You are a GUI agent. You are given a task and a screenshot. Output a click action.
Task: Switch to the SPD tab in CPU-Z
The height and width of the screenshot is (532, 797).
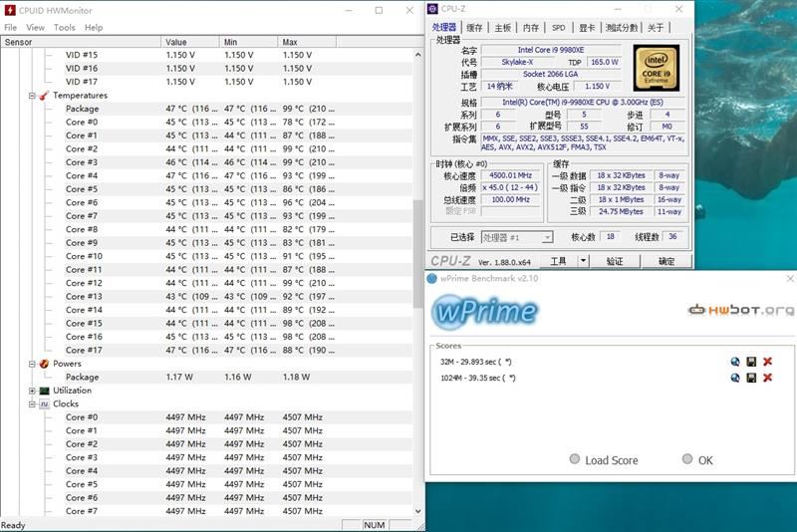point(559,28)
